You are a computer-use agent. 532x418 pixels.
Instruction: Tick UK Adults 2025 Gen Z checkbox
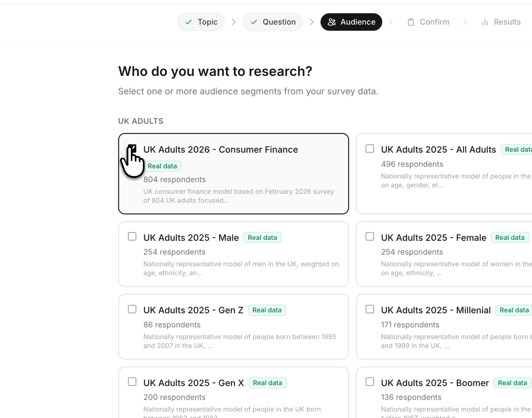coord(132,309)
